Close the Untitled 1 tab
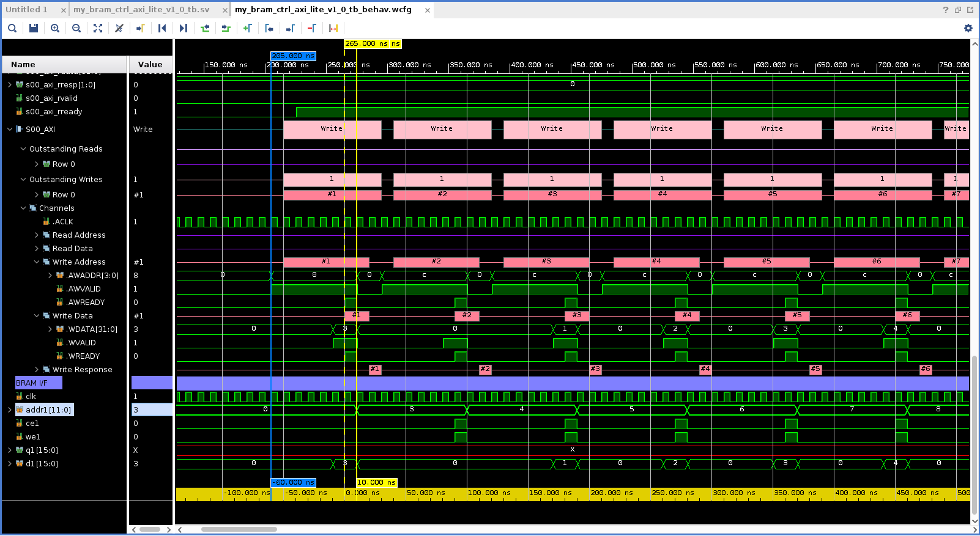980x536 pixels. 64,10
